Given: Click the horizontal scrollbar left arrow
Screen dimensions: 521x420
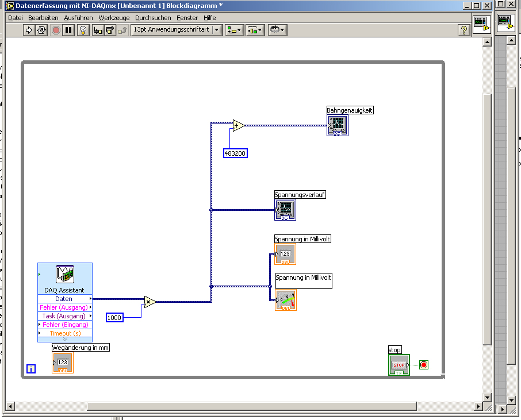Looking at the screenshot, I should pos(10,406).
